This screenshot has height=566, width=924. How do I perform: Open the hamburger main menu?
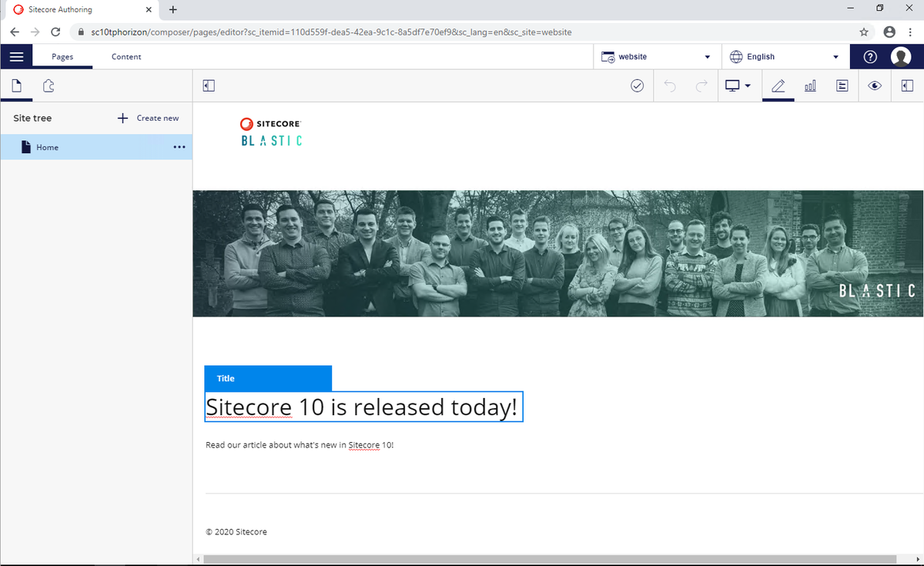[x=17, y=56]
